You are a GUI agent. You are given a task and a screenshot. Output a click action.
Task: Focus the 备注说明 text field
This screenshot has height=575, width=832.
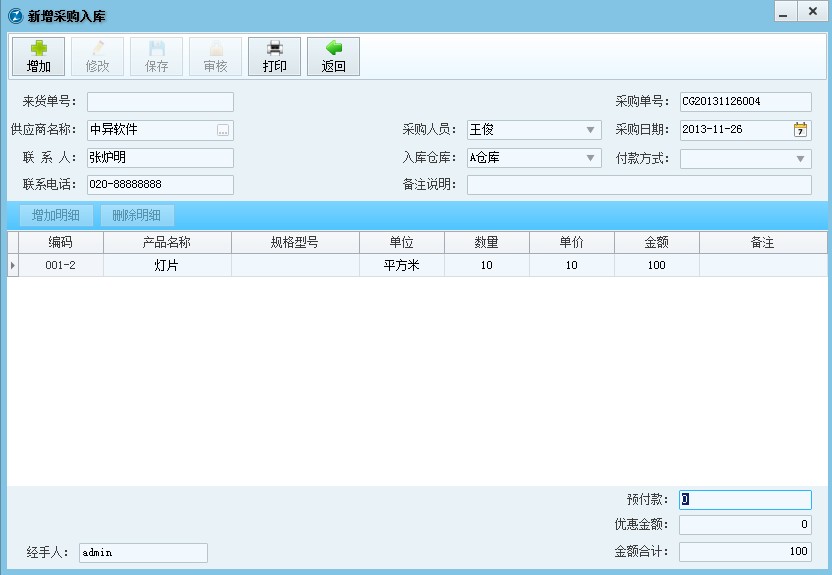638,185
